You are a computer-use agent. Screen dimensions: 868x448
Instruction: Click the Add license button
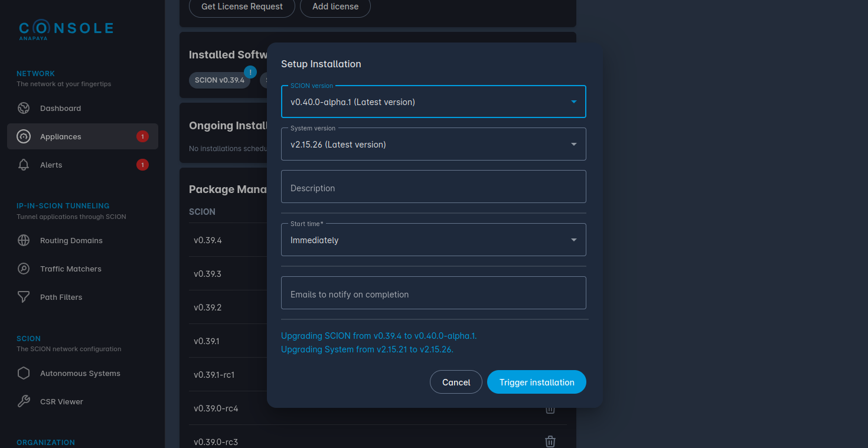tap(335, 6)
